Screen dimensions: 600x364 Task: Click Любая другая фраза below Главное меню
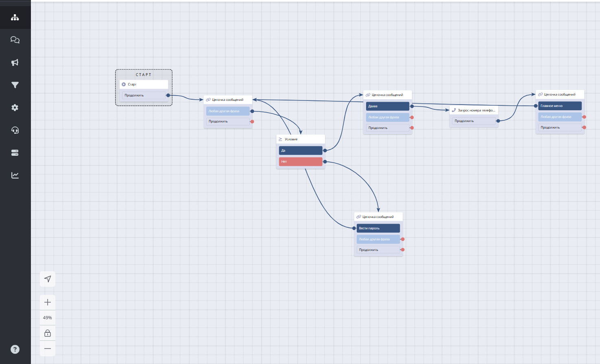coord(560,117)
